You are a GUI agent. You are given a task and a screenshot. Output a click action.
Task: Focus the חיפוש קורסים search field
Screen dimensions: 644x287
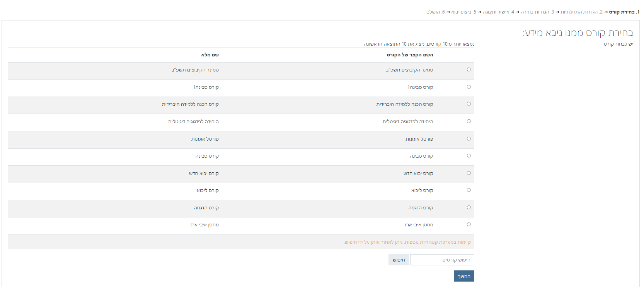click(442, 260)
